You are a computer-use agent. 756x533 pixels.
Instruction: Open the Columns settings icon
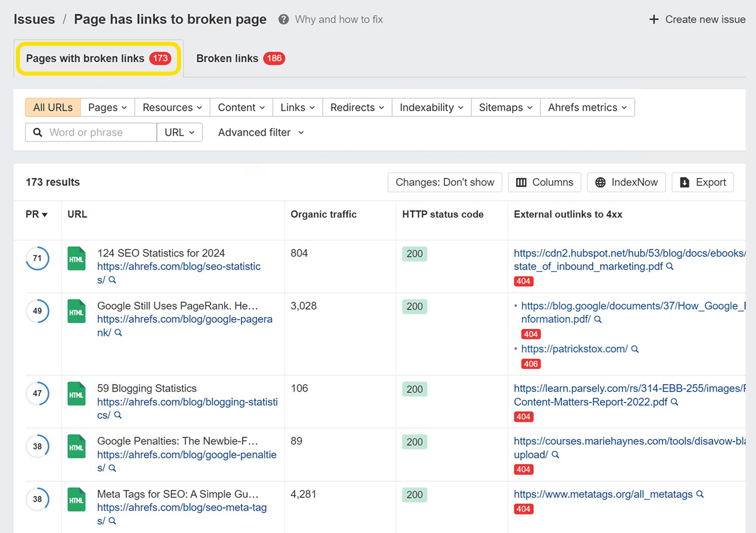pyautogui.click(x=521, y=182)
